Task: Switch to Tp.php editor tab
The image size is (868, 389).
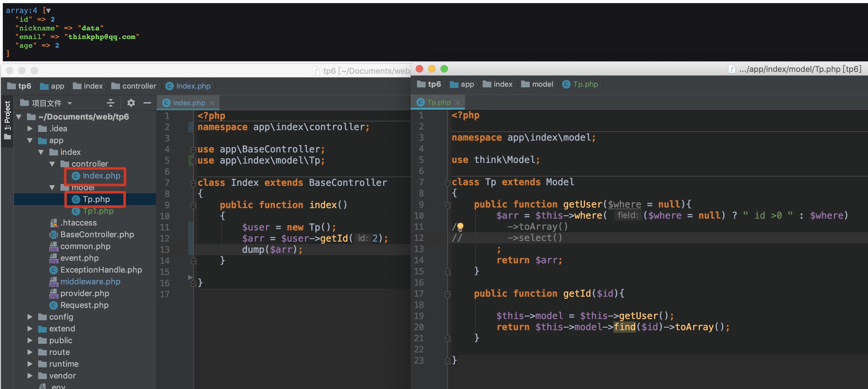Action: (x=439, y=102)
